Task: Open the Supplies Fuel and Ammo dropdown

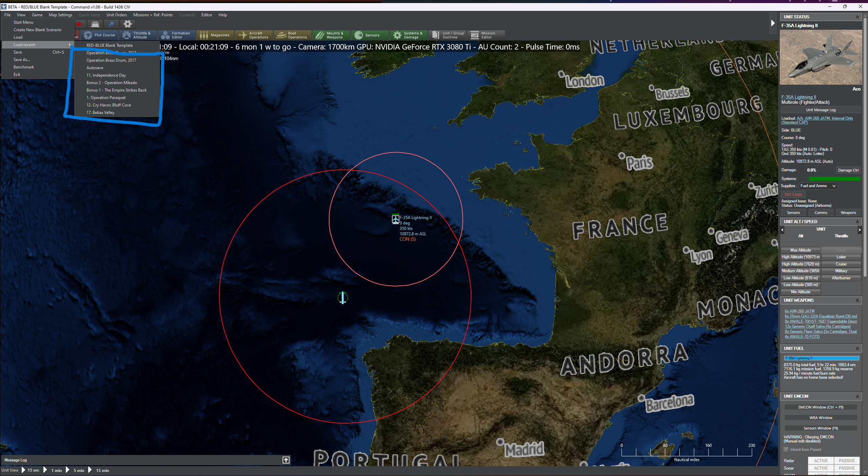Action: 818,186
